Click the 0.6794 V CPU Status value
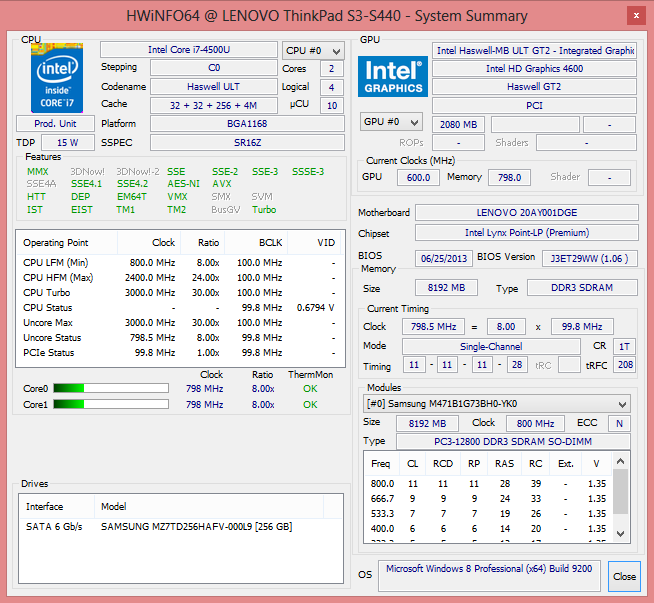Image resolution: width=654 pixels, height=603 pixels. [315, 308]
